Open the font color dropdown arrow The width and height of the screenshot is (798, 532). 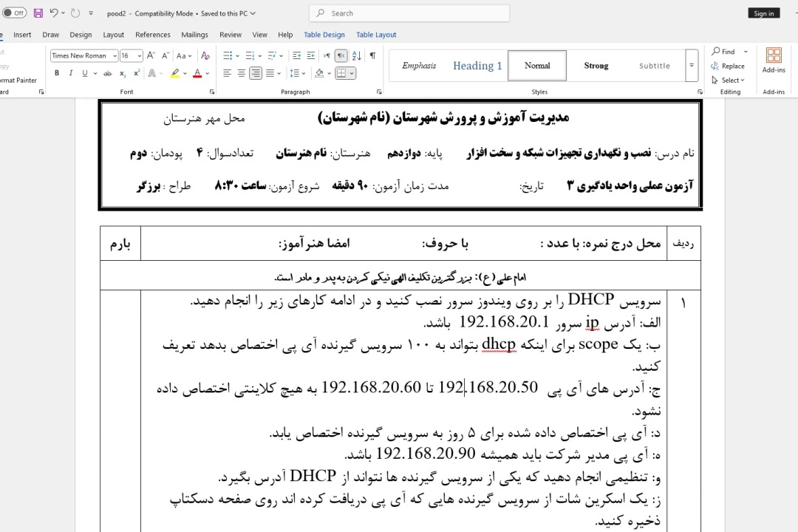208,73
